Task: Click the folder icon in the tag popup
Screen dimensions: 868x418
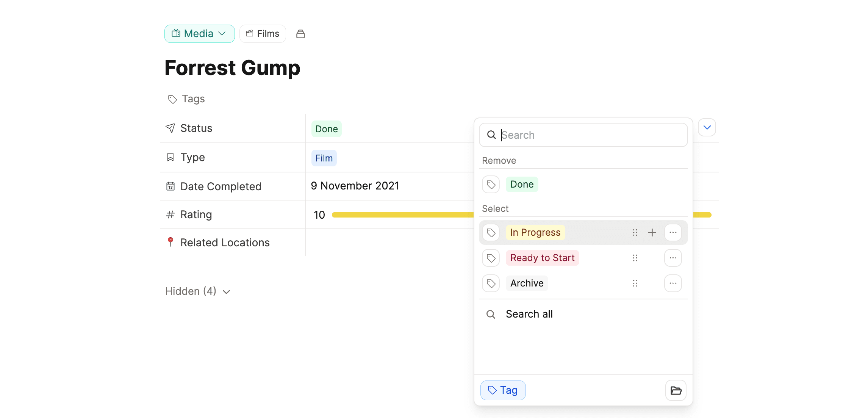Action: (676, 390)
